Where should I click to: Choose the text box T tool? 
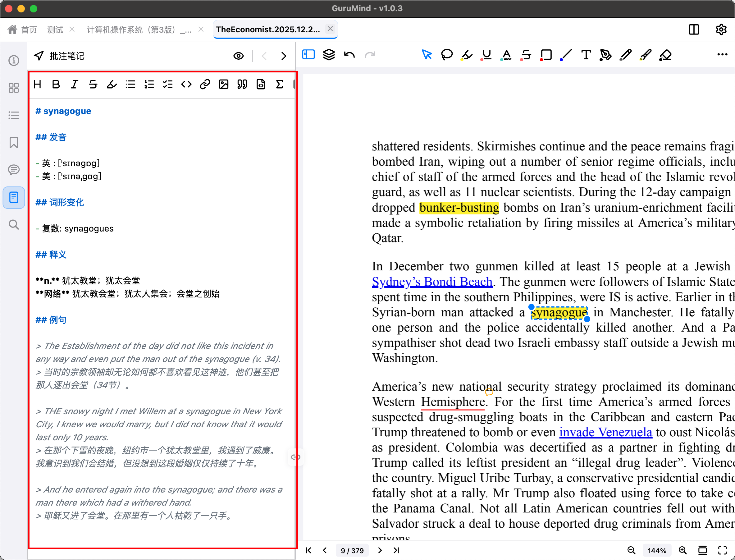[x=586, y=55]
